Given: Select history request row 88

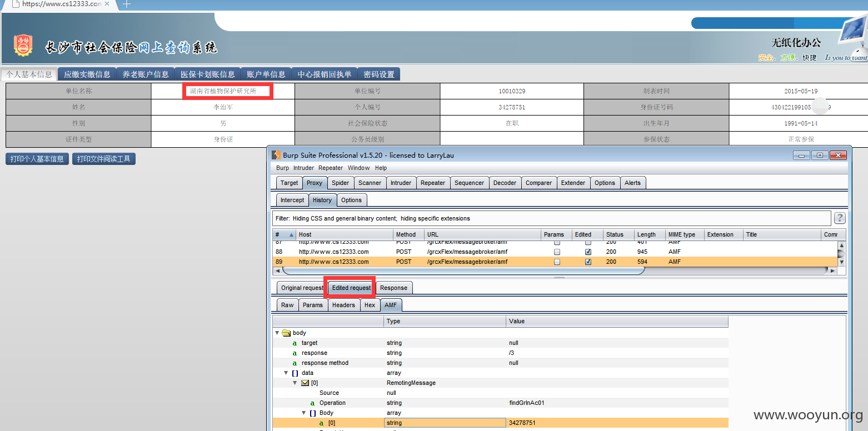Looking at the screenshot, I should click(x=555, y=252).
